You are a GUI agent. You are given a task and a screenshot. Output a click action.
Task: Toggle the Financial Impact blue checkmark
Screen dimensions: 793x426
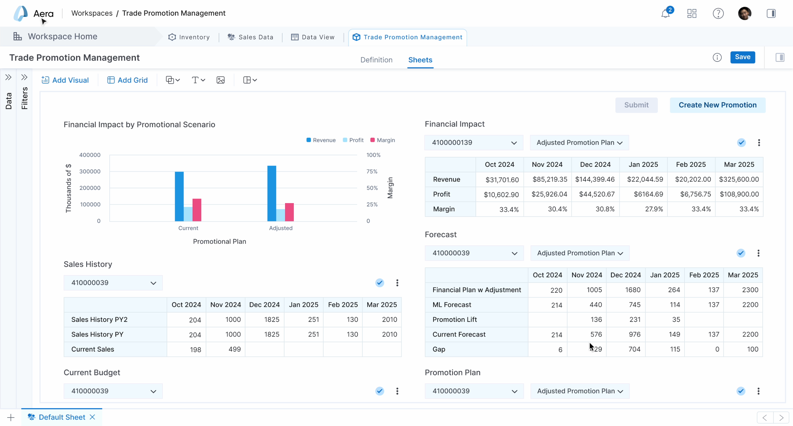(x=741, y=143)
